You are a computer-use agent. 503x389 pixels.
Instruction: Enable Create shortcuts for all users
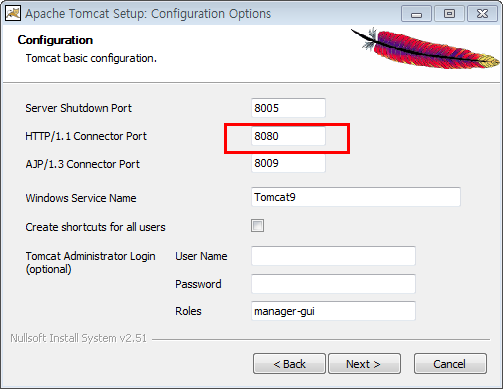257,226
